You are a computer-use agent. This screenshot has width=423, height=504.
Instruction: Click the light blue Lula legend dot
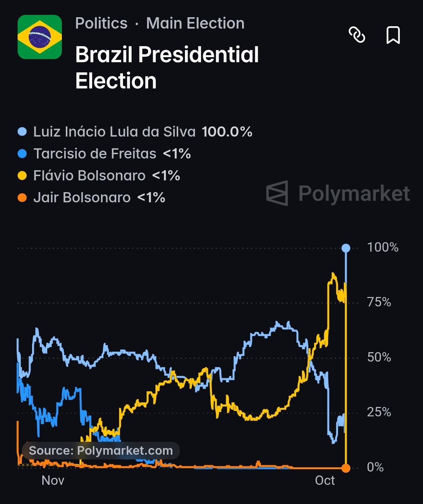click(x=22, y=132)
